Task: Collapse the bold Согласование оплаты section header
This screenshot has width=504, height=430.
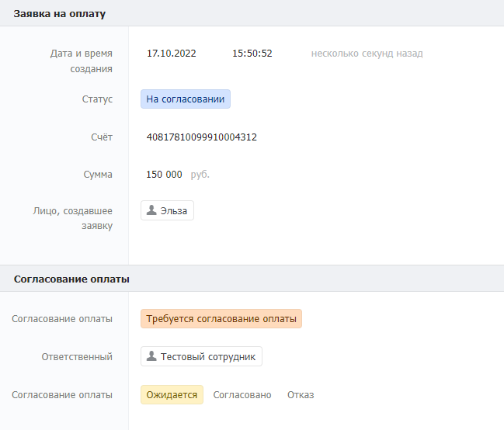Action: coord(71,279)
